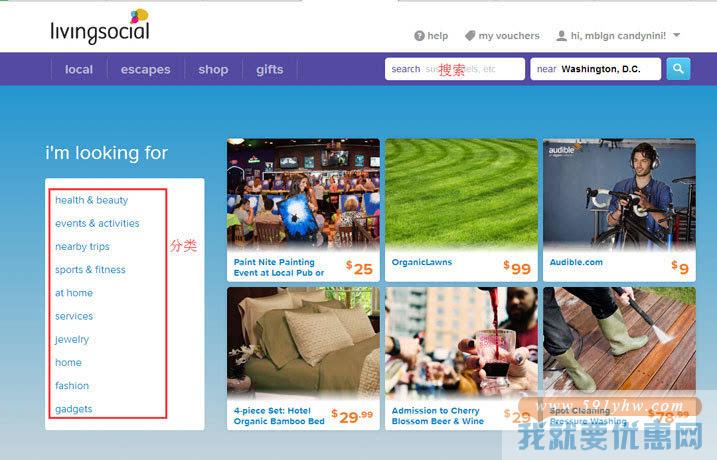Click into the search input field

pos(455,69)
